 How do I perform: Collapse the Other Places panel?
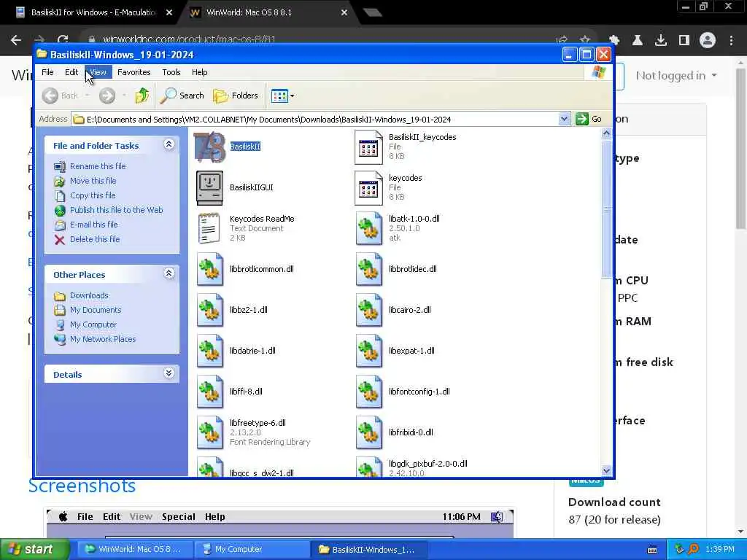tap(169, 273)
